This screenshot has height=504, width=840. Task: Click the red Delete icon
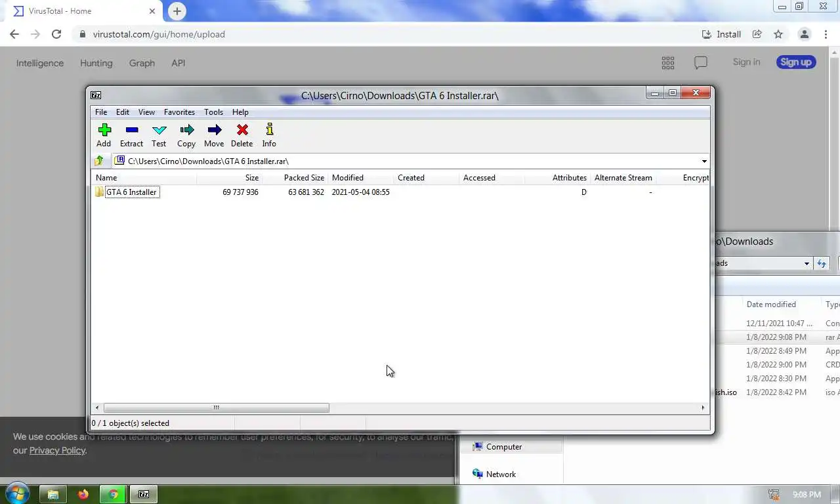pos(242,130)
